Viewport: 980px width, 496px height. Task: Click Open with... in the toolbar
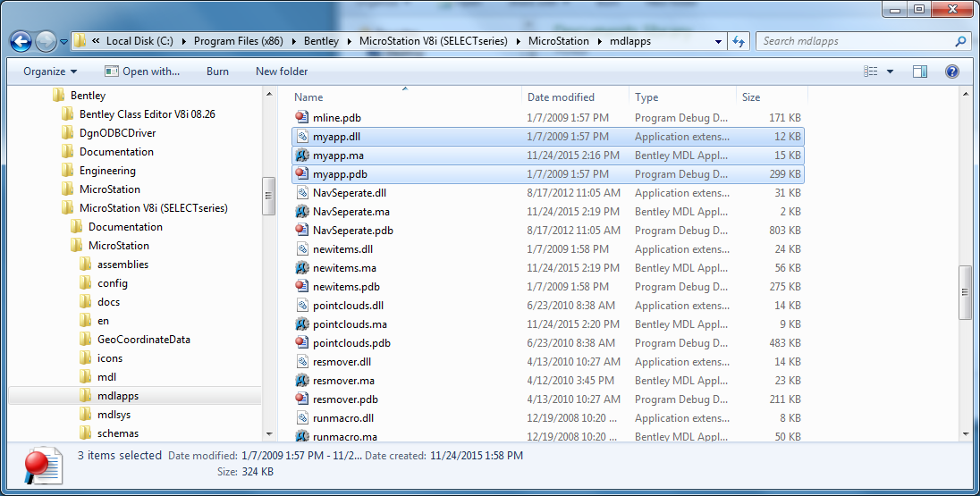click(142, 71)
